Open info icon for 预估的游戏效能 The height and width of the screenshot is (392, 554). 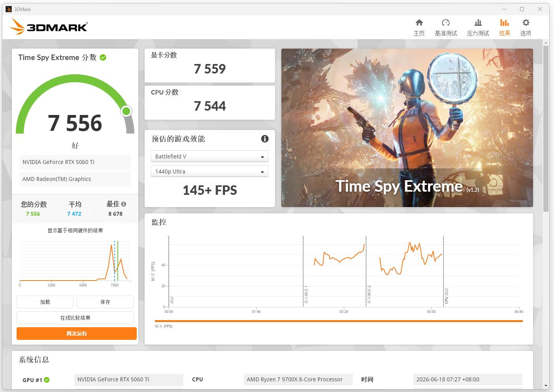265,139
